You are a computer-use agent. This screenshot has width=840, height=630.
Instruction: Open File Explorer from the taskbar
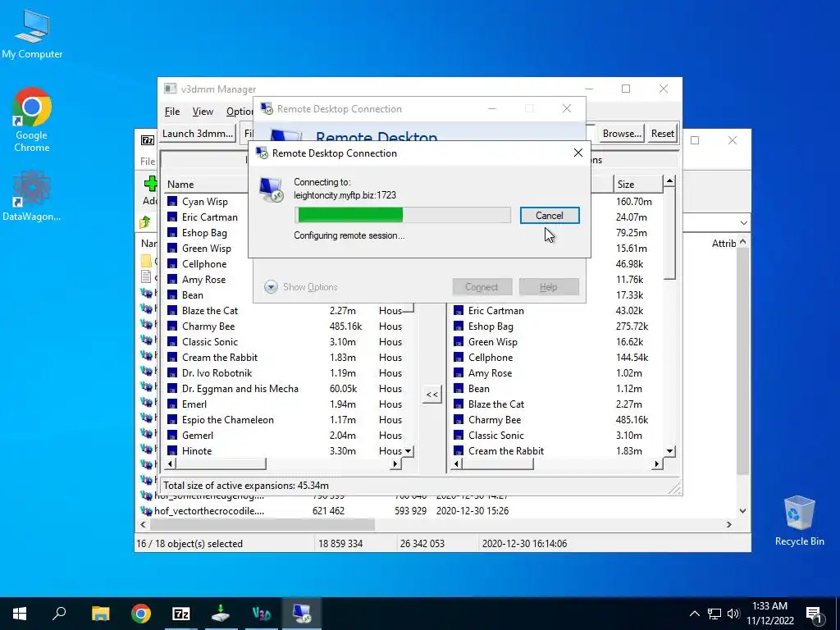pos(100,614)
